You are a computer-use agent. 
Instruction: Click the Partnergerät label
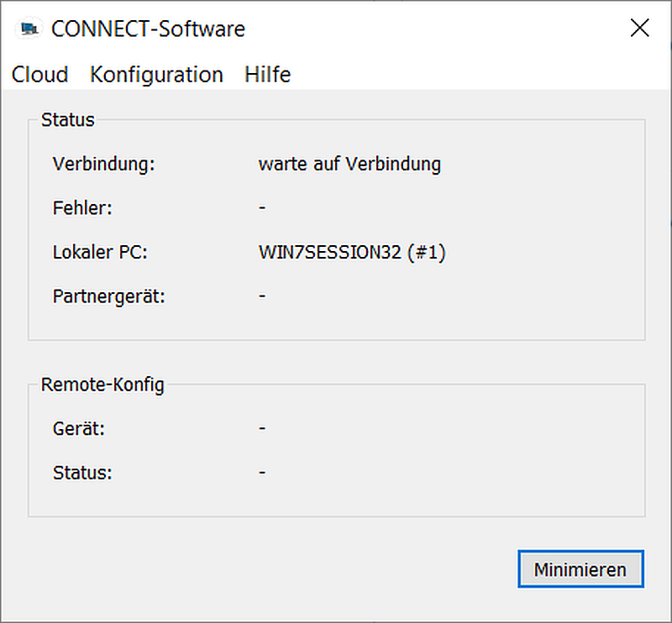108,296
